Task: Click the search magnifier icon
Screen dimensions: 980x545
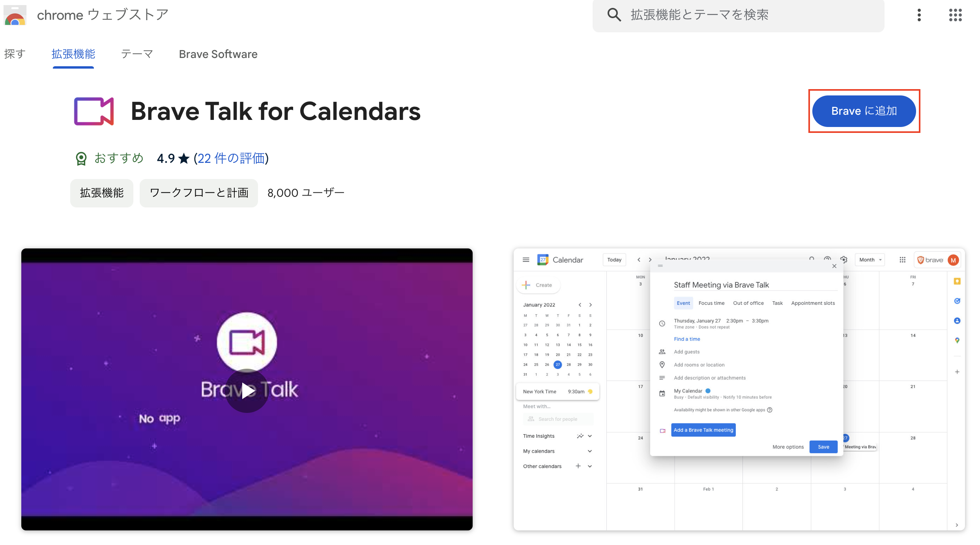Action: (614, 15)
